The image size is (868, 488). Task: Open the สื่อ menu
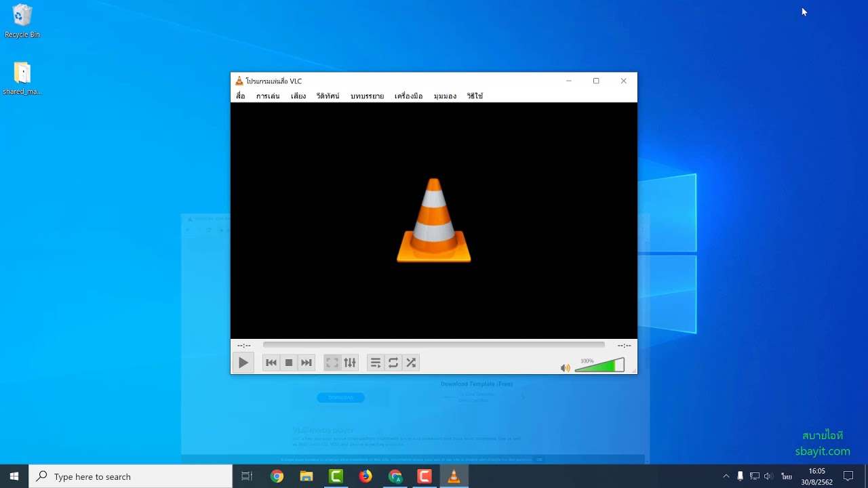[241, 96]
